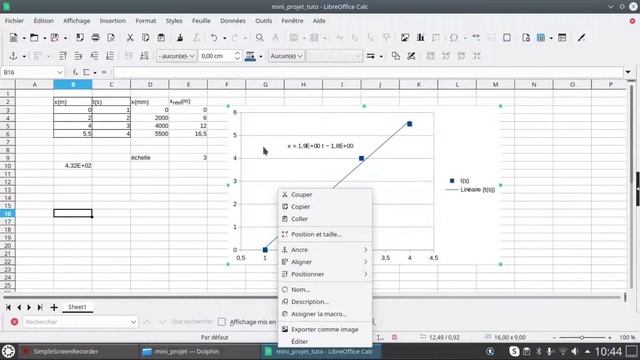
Task: Choose Copier in context menu
Action: 325,207
